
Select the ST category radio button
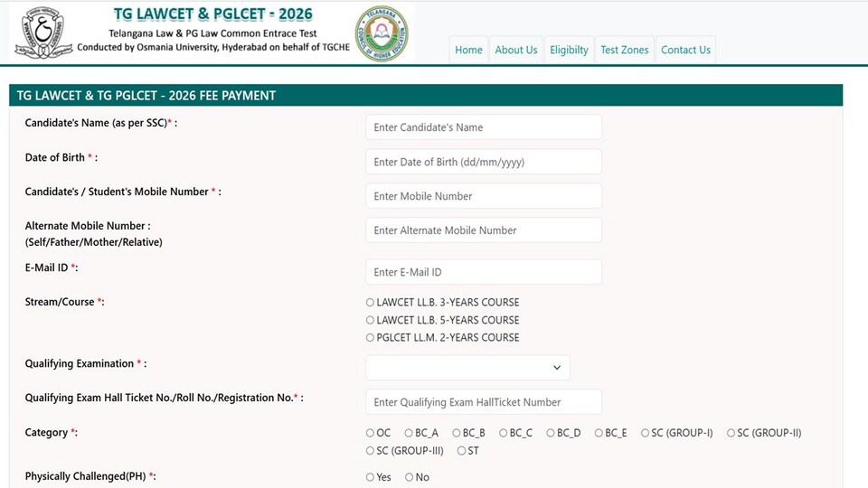click(x=461, y=451)
